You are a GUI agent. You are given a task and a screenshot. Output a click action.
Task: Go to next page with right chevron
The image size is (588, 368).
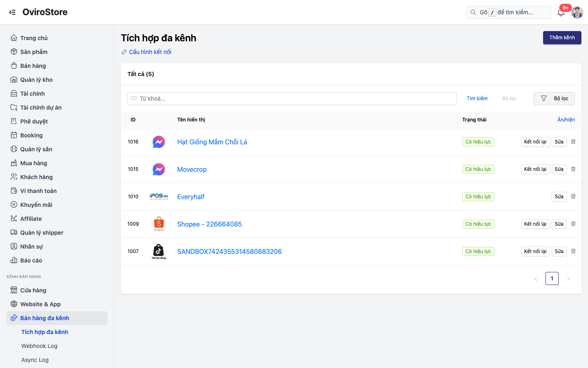(568, 279)
